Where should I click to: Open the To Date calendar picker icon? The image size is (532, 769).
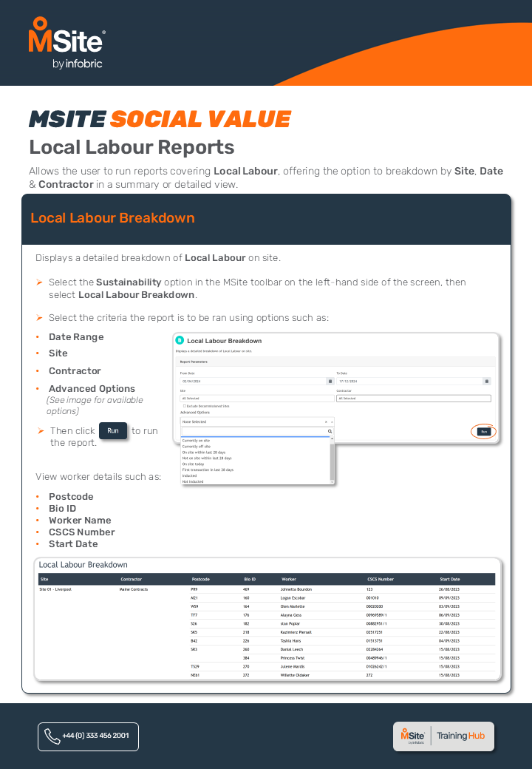(486, 381)
